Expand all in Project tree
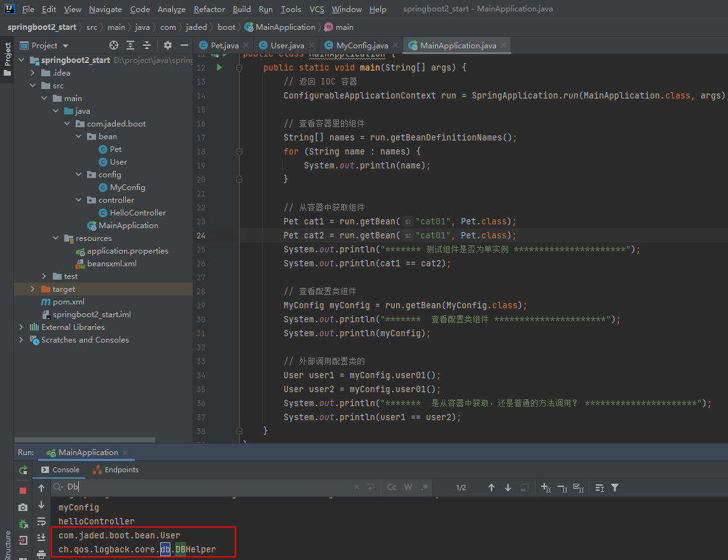This screenshot has height=560, width=728. pos(130,45)
